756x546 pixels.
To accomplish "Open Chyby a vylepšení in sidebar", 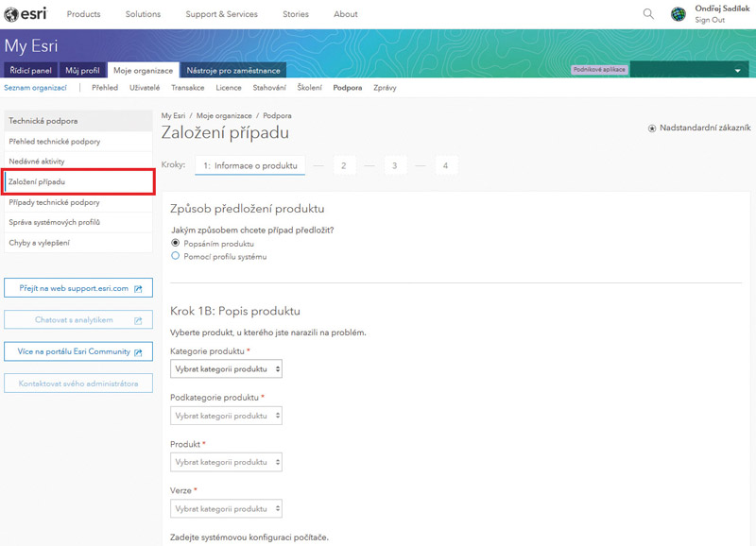I will (x=78, y=243).
